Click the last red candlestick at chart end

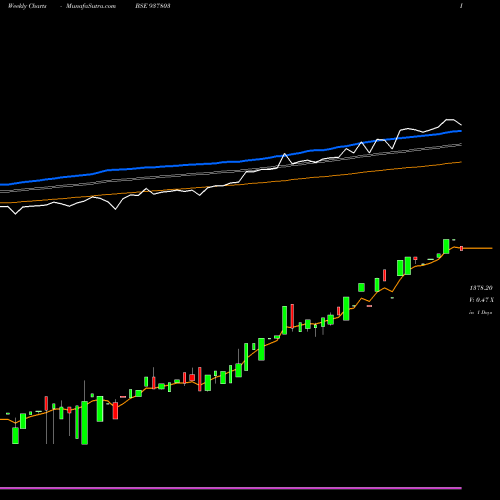point(462,248)
